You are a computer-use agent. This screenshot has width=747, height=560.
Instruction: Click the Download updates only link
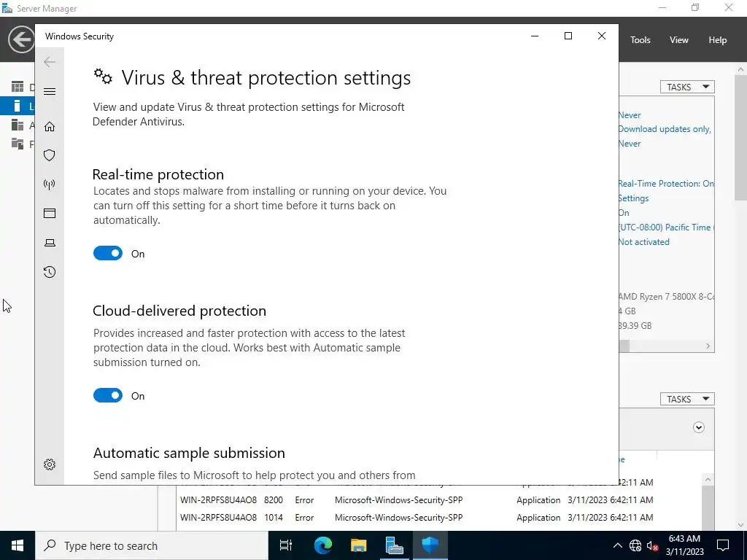point(665,129)
